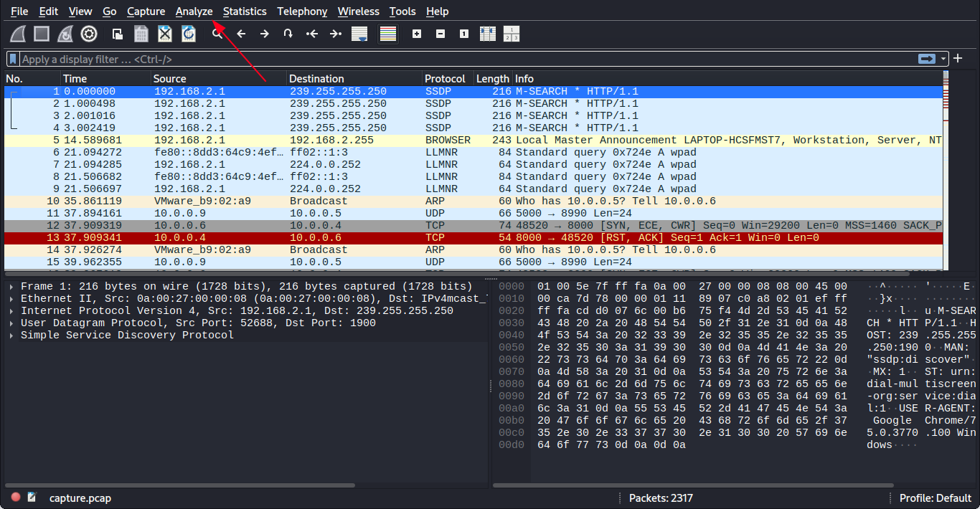Open the Analyze menu
Image resolution: width=980 pixels, height=509 pixels.
point(194,11)
